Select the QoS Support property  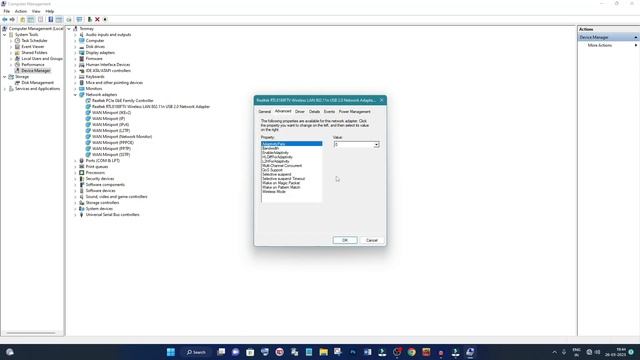[272, 170]
